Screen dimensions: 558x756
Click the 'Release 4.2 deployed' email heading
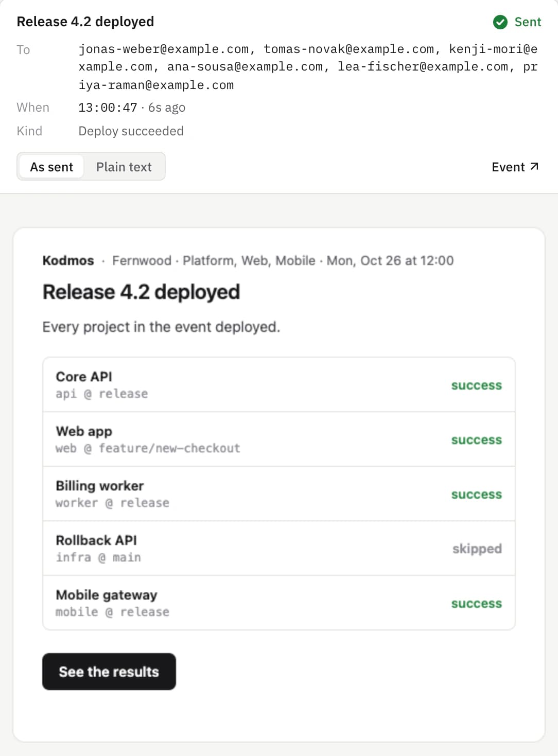tap(141, 292)
